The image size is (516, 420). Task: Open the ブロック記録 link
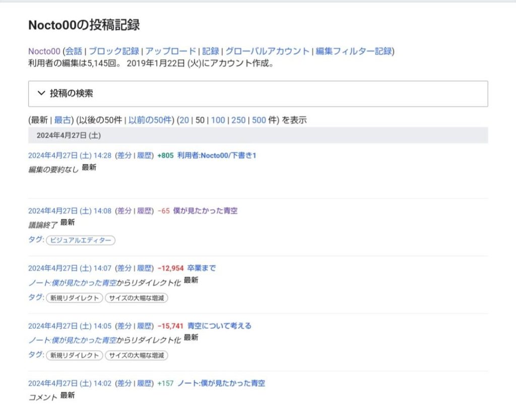click(114, 51)
